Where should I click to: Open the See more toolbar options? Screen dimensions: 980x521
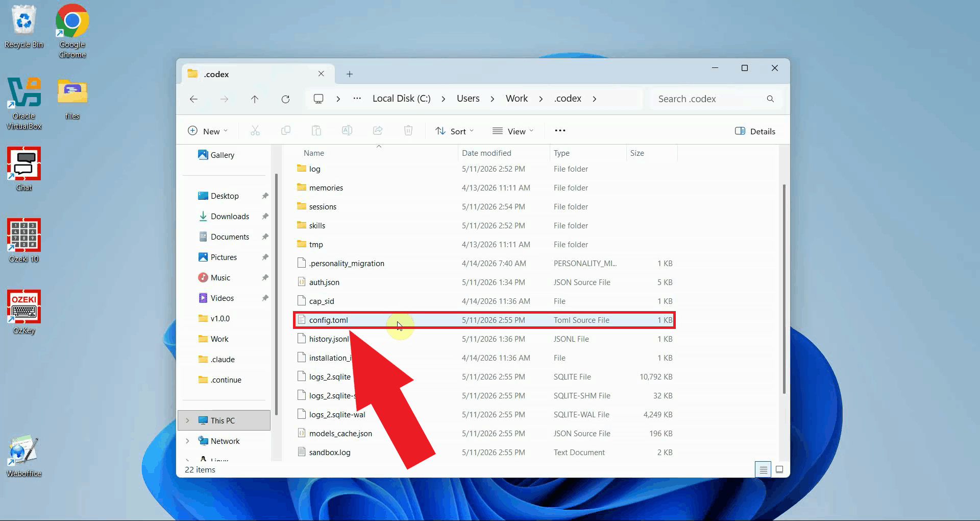tap(560, 131)
